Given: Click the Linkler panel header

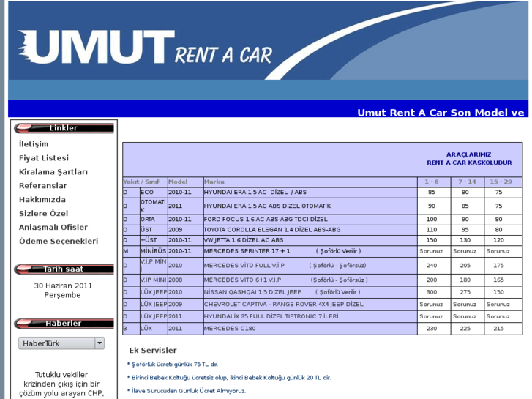Looking at the screenshot, I should [x=64, y=128].
